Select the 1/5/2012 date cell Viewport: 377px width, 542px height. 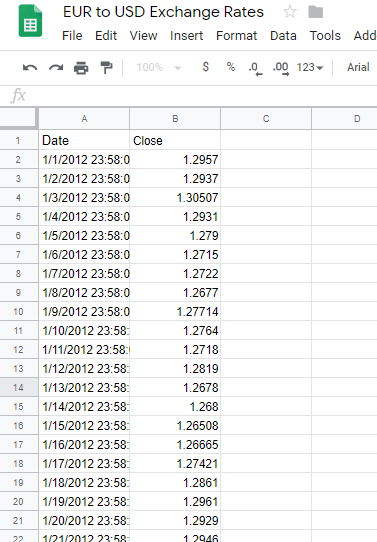[x=84, y=235]
